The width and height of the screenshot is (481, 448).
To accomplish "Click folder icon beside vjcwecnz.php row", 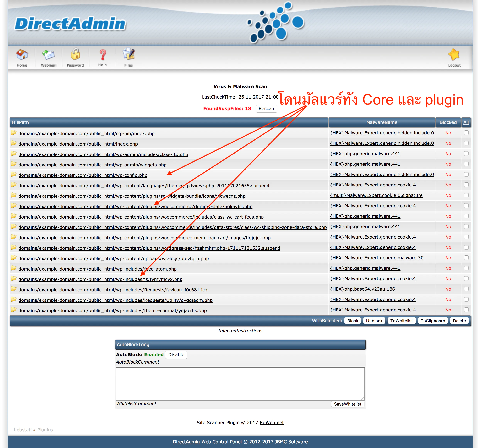I will tap(14, 195).
